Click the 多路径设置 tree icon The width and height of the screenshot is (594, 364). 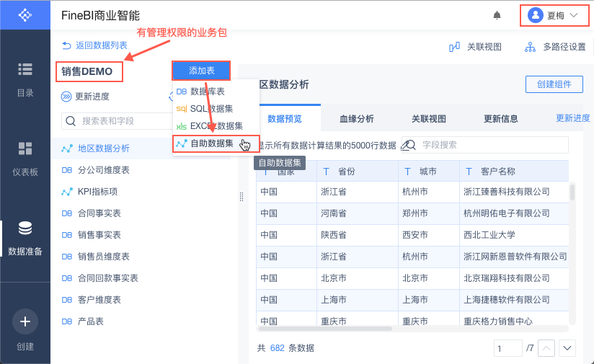(x=530, y=47)
